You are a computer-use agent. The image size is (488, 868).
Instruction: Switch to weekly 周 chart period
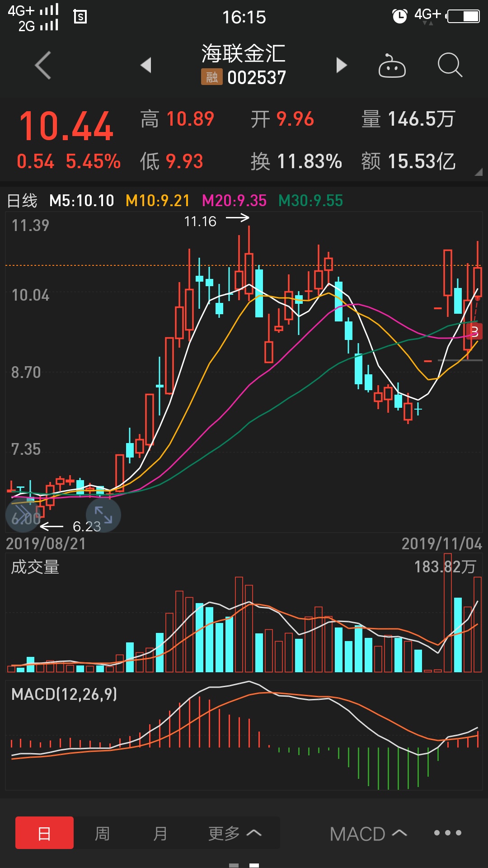[102, 833]
